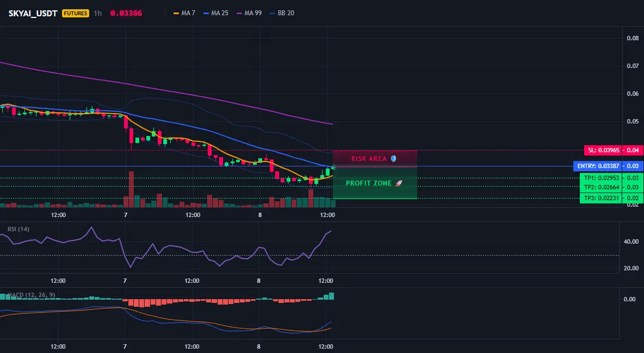The width and height of the screenshot is (644, 353).
Task: Choose the 1h timeframe label
Action: (x=98, y=13)
